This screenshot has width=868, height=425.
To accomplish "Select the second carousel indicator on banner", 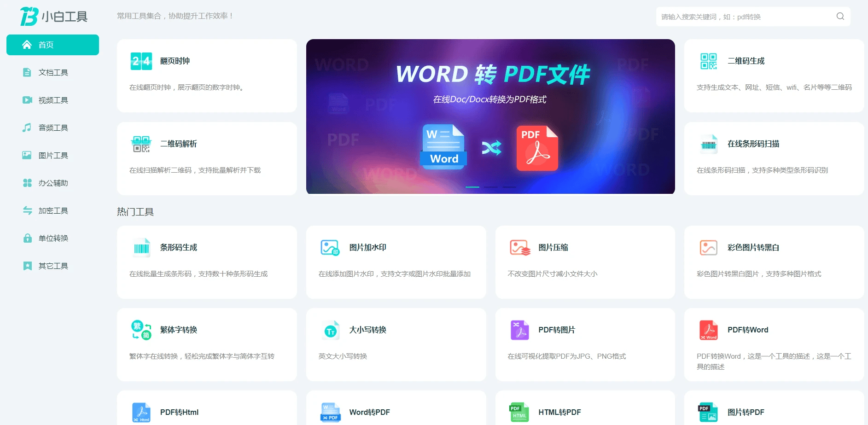I will [491, 187].
